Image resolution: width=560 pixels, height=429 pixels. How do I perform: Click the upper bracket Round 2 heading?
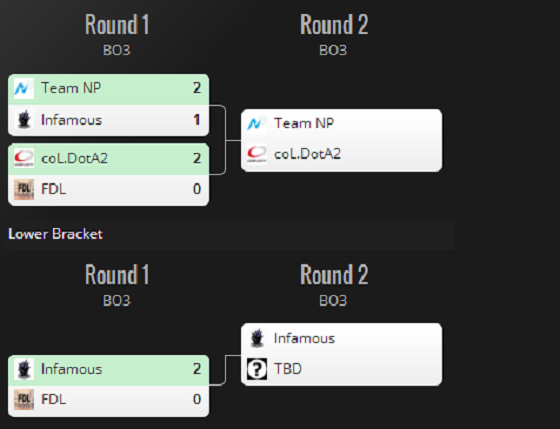tap(334, 25)
